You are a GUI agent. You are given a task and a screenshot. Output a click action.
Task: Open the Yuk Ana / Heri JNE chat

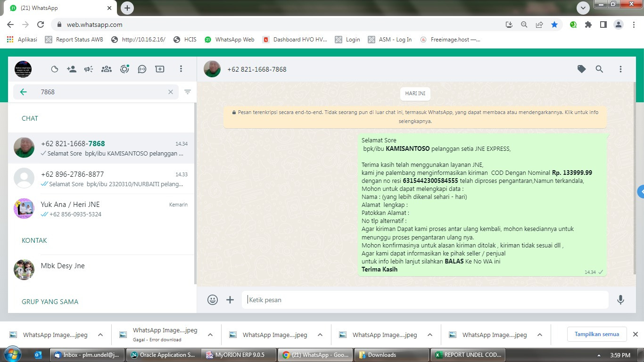101,209
